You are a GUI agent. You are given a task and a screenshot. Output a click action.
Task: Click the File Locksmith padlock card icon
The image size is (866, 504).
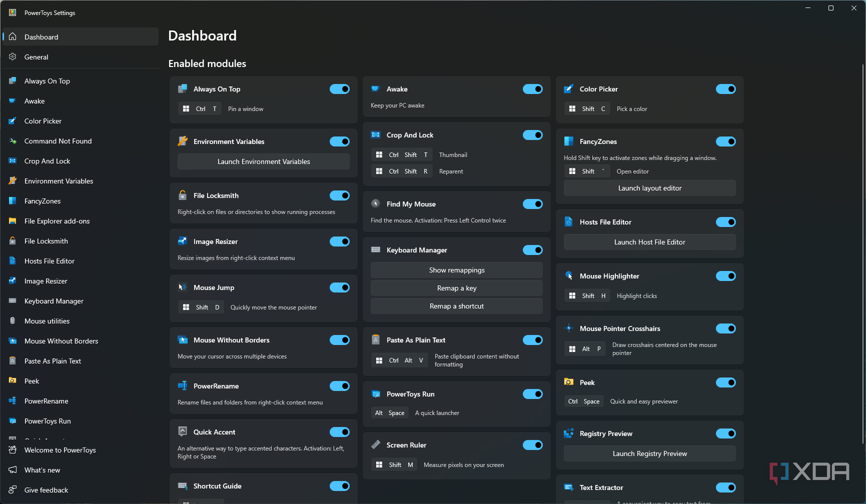coord(183,195)
